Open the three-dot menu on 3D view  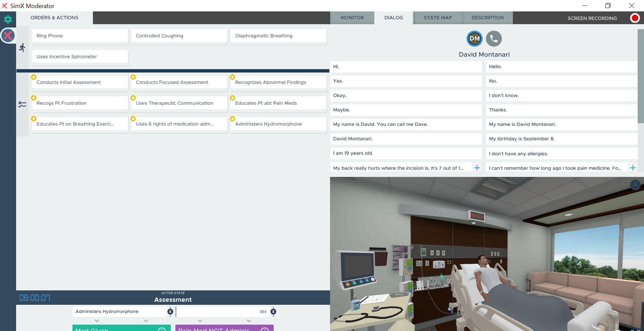coord(635,185)
